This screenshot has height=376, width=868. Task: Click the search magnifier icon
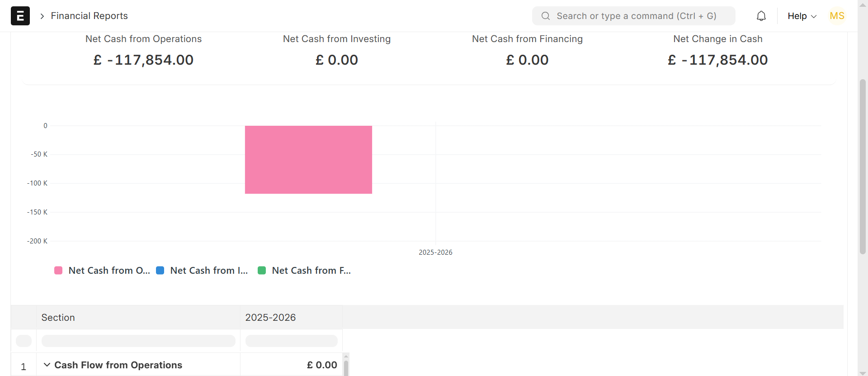(546, 16)
